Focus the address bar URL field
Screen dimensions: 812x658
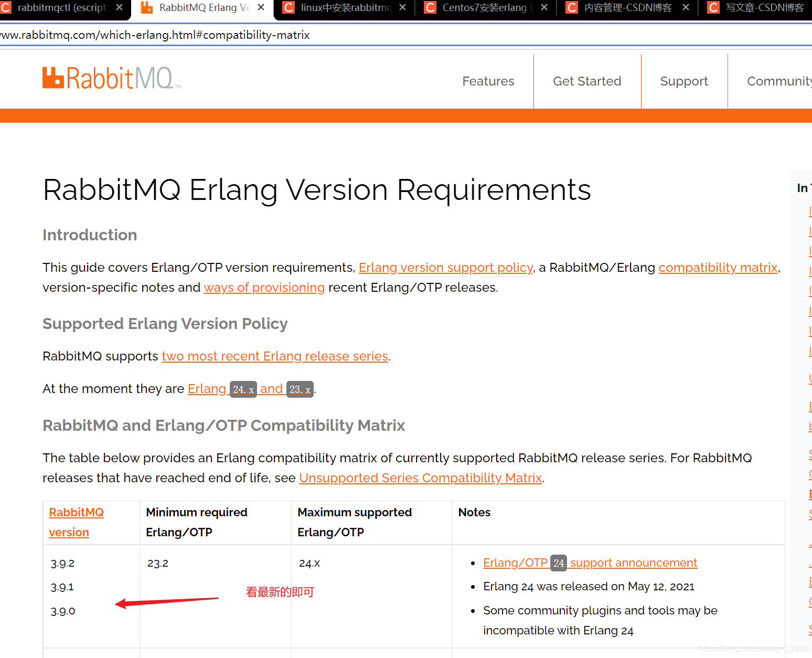pos(406,35)
